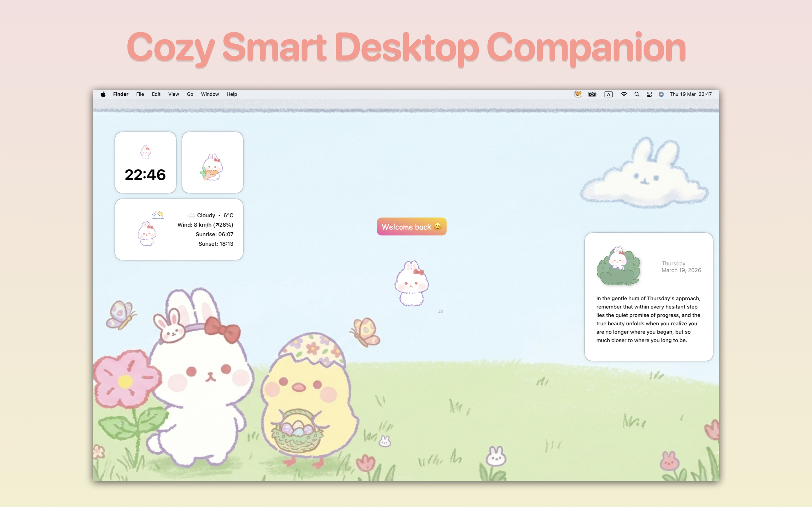This screenshot has width=812, height=507.
Task: Expand the Go menu
Action: pos(190,94)
